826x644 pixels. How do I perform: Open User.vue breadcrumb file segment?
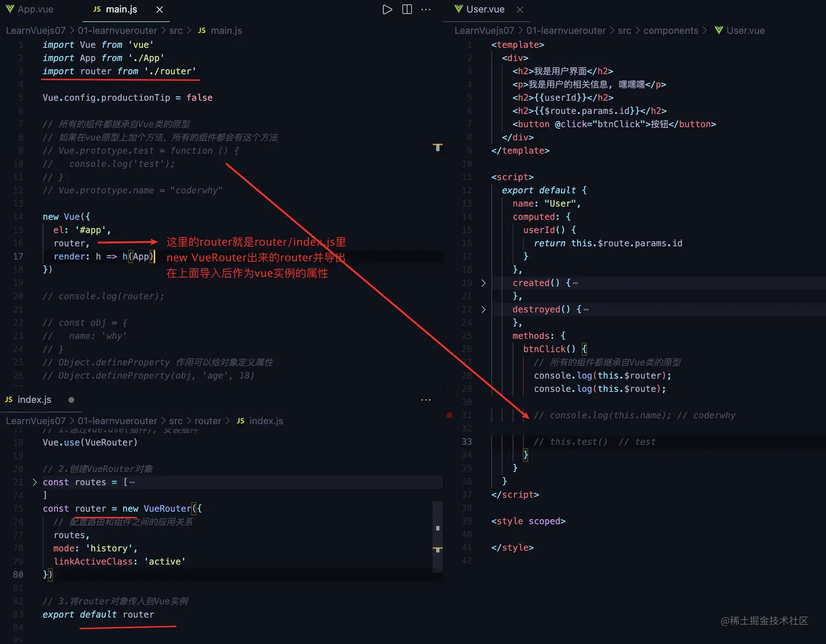pos(740,31)
